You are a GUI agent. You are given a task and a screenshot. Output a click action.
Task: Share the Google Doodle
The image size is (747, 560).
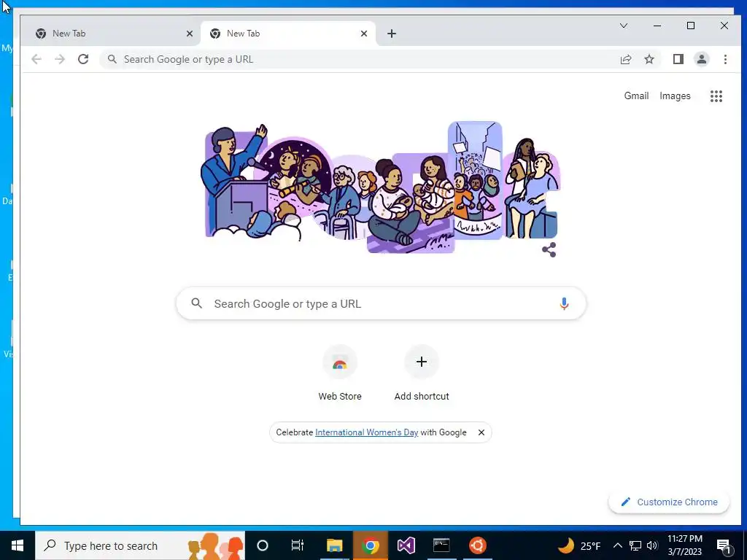549,249
